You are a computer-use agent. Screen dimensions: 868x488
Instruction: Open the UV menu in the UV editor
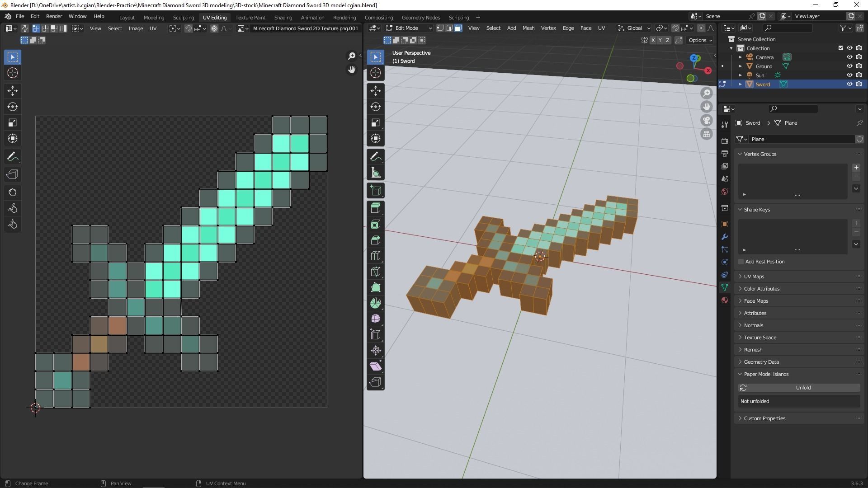tap(153, 28)
